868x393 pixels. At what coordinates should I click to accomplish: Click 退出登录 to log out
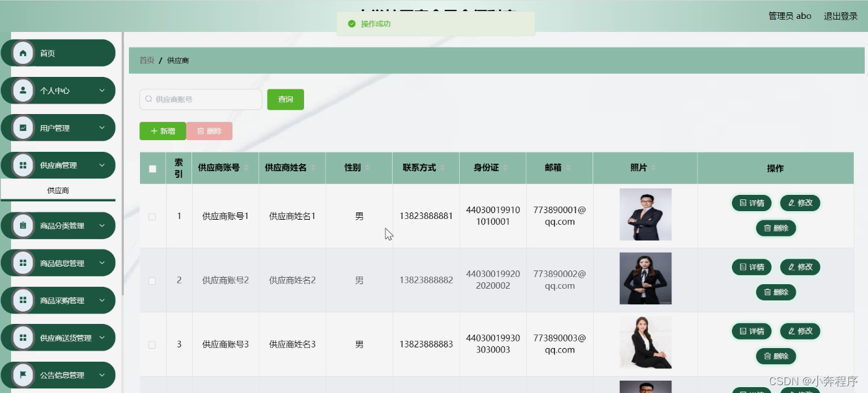pyautogui.click(x=841, y=16)
